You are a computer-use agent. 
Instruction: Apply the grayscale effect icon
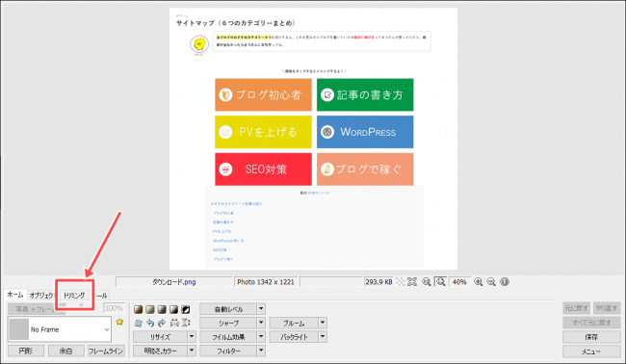[x=162, y=309]
